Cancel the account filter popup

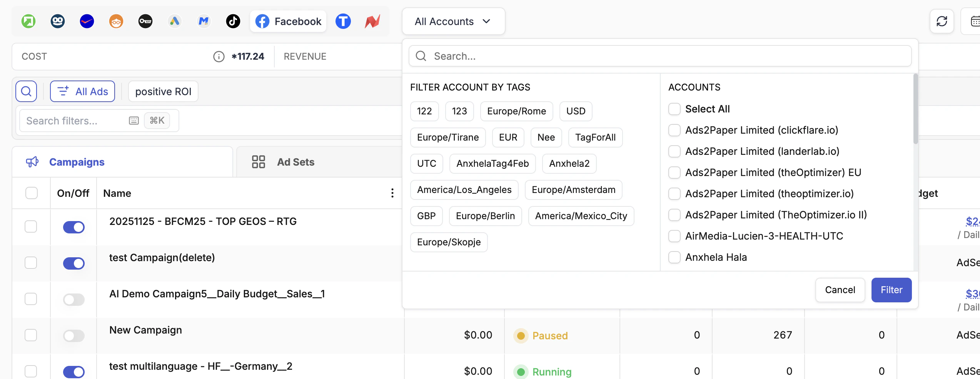(840, 290)
